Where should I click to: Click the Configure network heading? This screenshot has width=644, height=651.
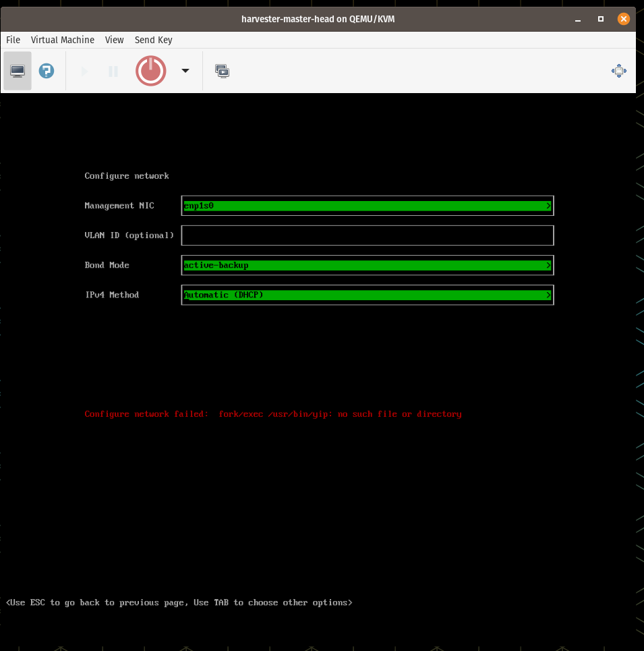pos(127,175)
